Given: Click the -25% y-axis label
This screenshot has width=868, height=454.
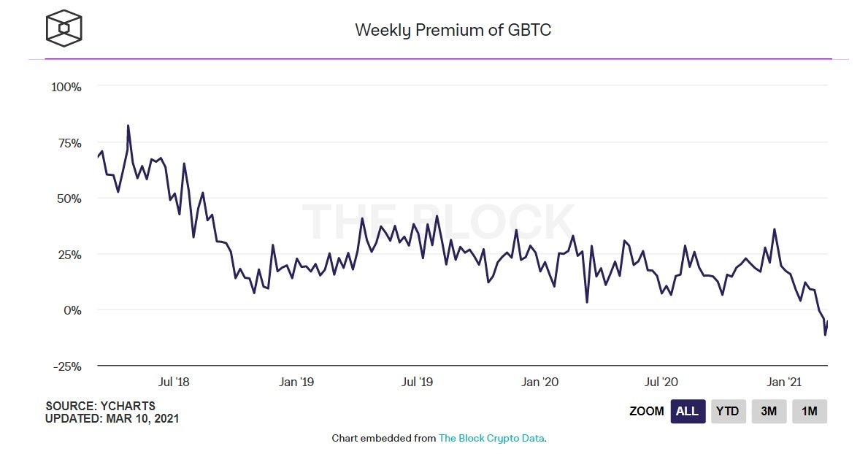Looking at the screenshot, I should pos(67,366).
